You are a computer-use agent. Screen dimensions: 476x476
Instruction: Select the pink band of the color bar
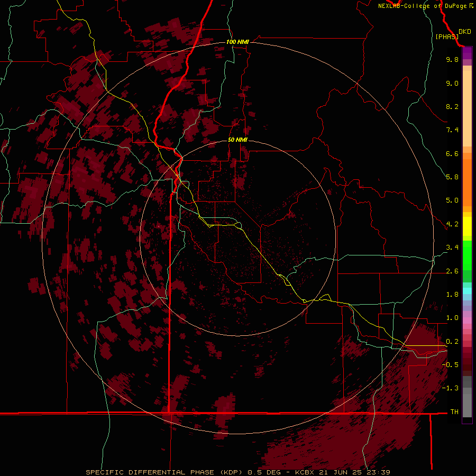click(467, 321)
